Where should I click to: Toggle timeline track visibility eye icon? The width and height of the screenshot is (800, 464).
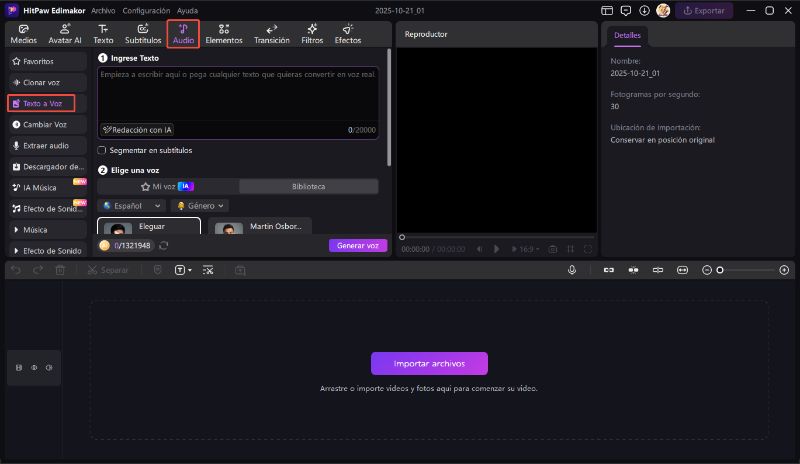34,368
